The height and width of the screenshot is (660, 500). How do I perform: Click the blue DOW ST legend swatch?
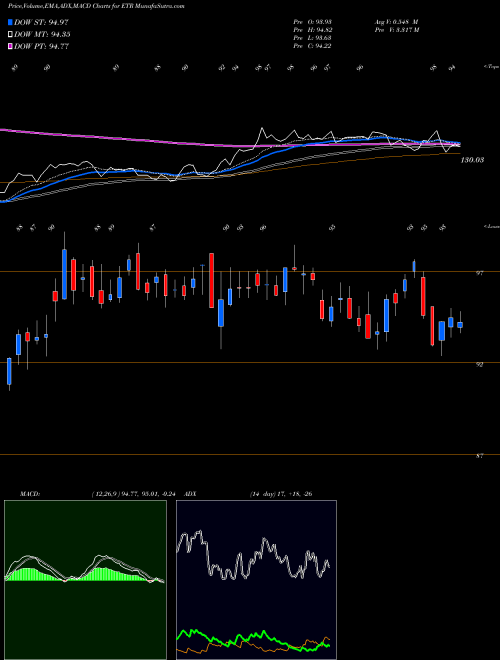10,22
